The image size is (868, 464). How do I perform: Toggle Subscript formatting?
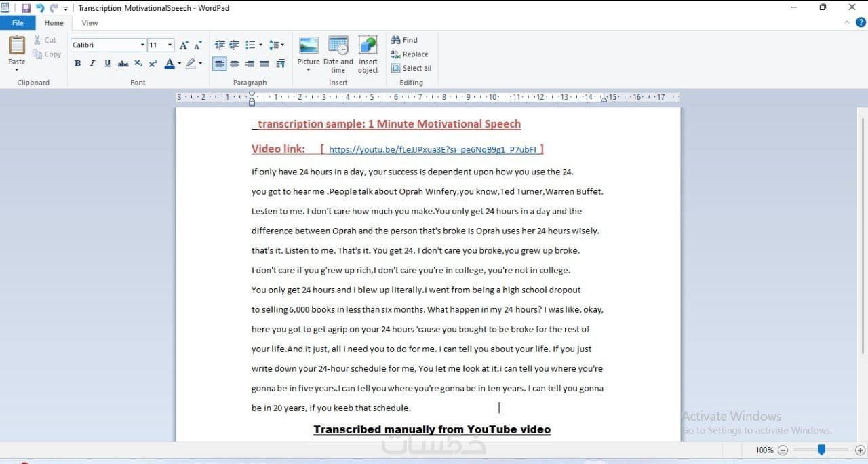pyautogui.click(x=138, y=64)
